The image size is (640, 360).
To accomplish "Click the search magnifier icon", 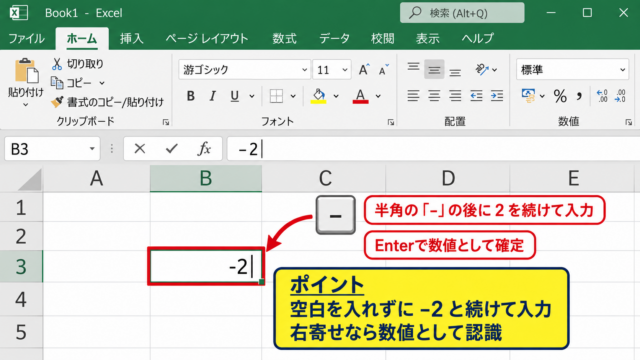I will 415,13.
